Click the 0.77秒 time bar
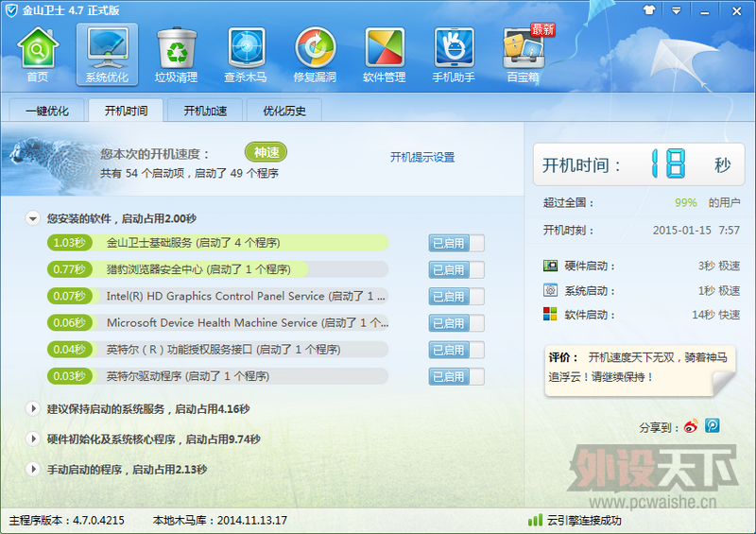Image resolution: width=756 pixels, height=534 pixels. tap(69, 269)
